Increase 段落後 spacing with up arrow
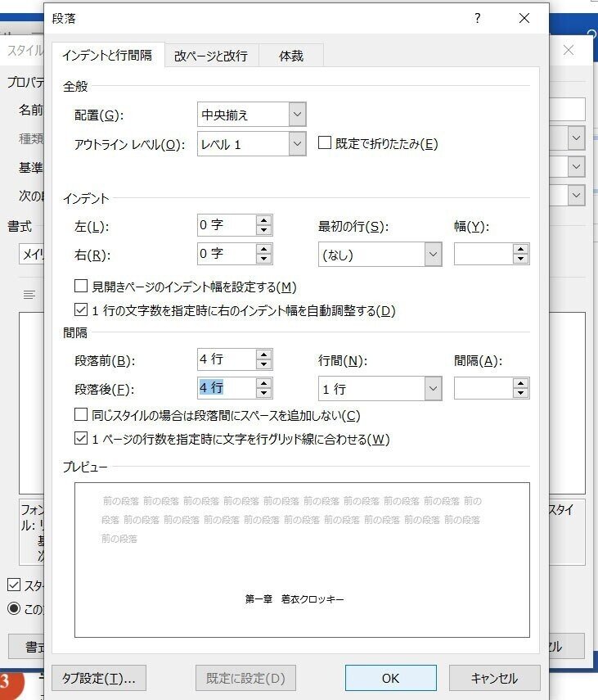The width and height of the screenshot is (598, 700). pos(264,383)
